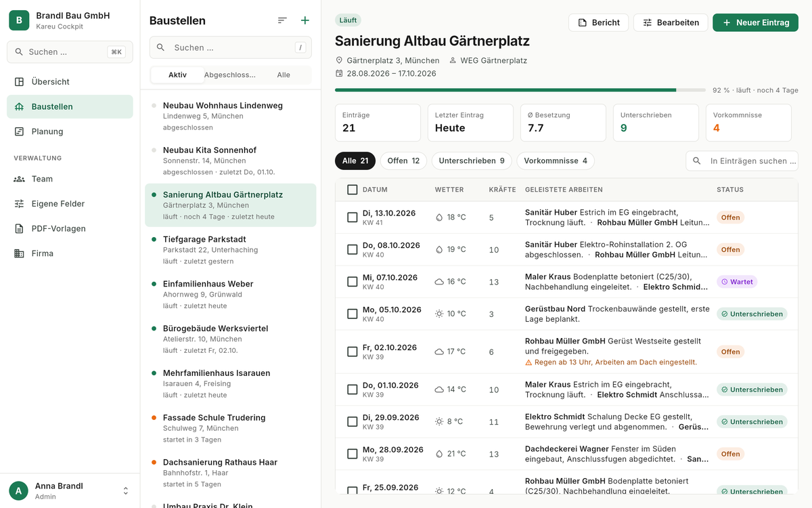This screenshot has width=812, height=508.
Task: Select Fassade Schule Trudering project
Action: coord(231,428)
